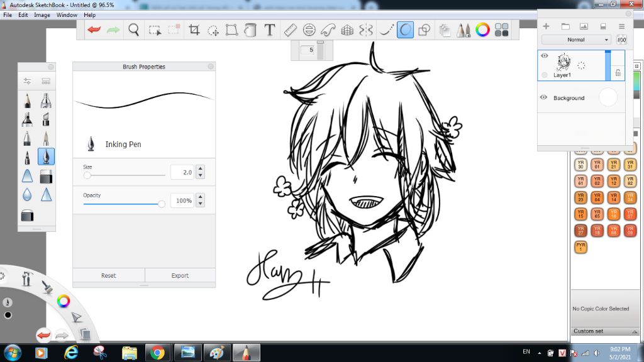
Task: Select the YR30 Copic color swatch
Action: [x=580, y=165]
